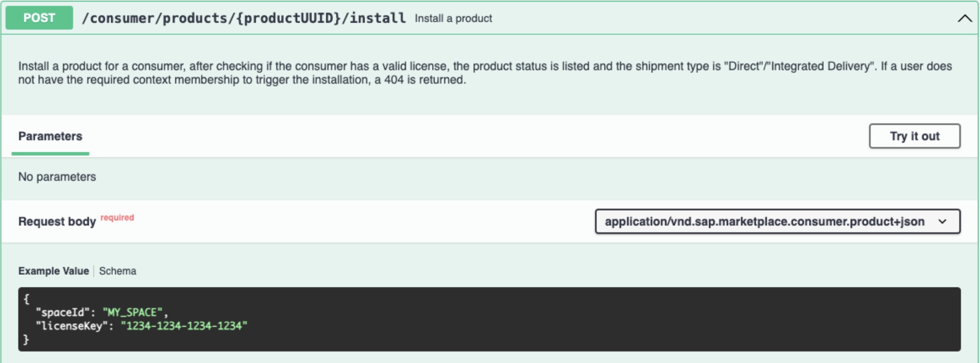The width and height of the screenshot is (980, 363).
Task: Click the "spaceId" key in example JSON
Action: (63, 313)
